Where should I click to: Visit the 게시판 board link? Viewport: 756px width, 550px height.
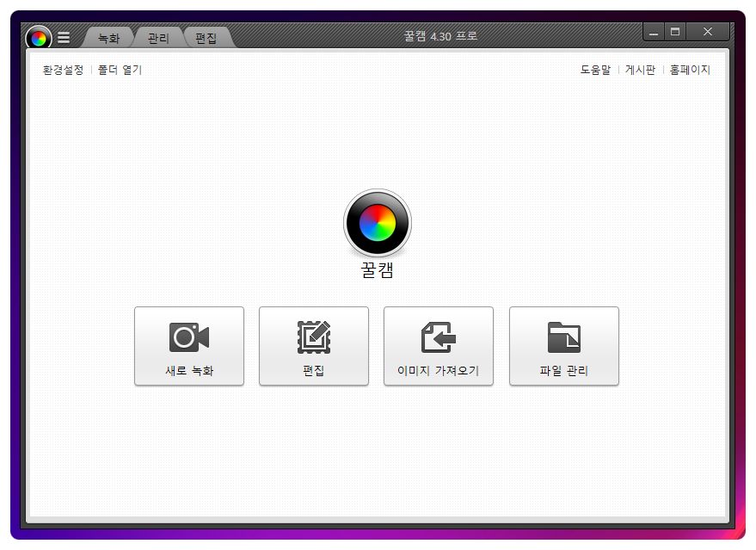pyautogui.click(x=640, y=70)
